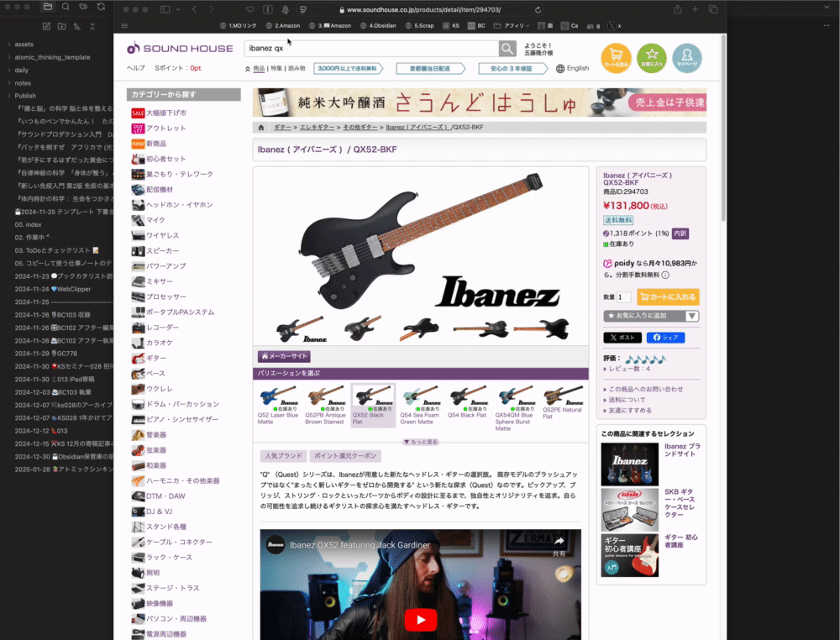
Task: Click the YouTube play button on the video
Action: point(421,620)
